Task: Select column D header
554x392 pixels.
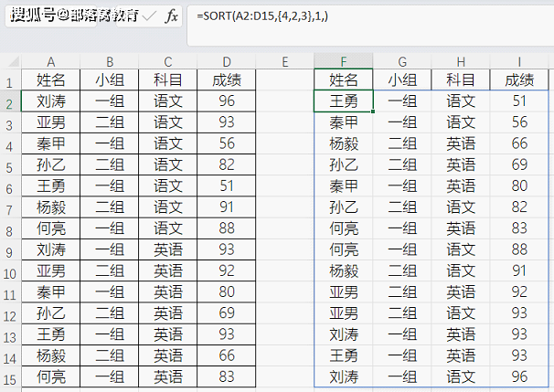Action: [227, 61]
